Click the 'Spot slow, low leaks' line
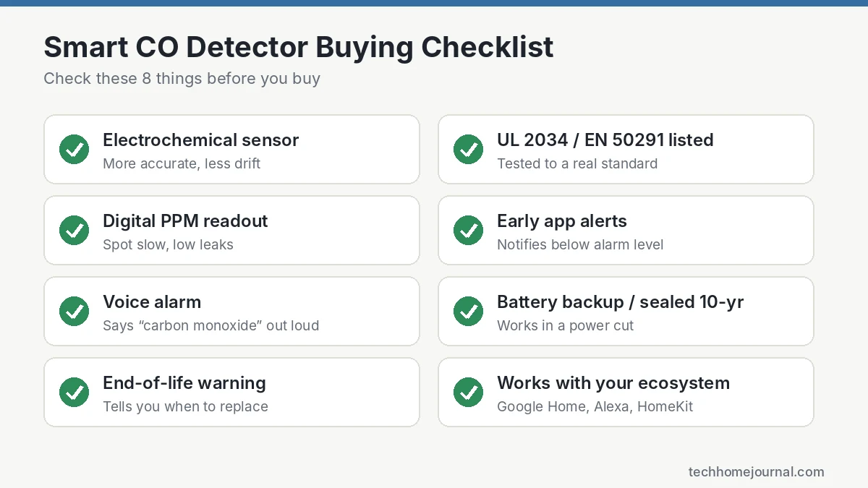868x488 pixels. pos(168,244)
